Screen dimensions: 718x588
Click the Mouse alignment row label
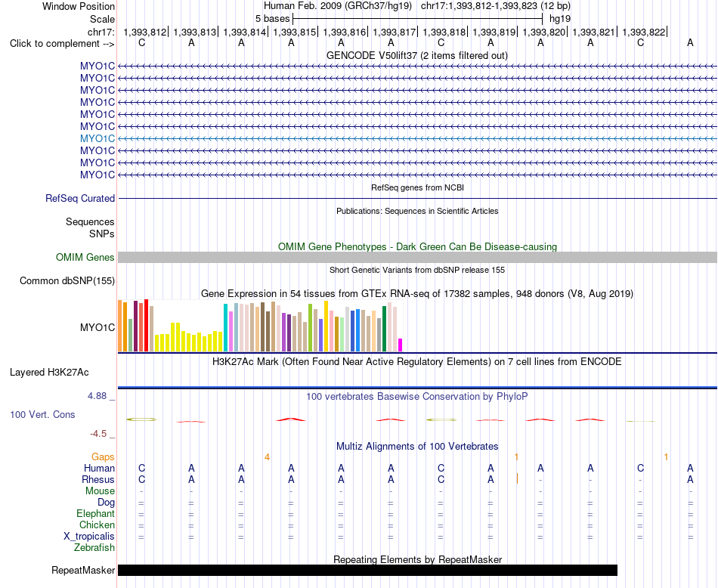(x=100, y=491)
